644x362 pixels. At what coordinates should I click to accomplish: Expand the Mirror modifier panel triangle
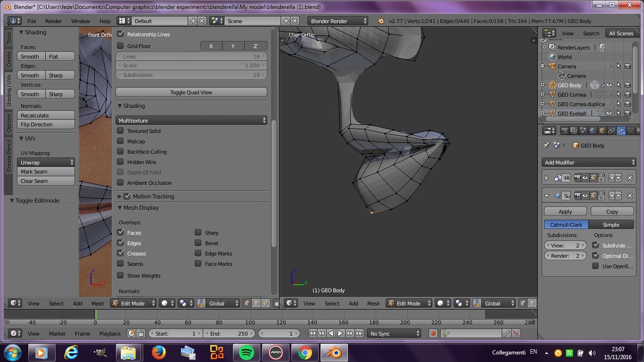coord(547,178)
